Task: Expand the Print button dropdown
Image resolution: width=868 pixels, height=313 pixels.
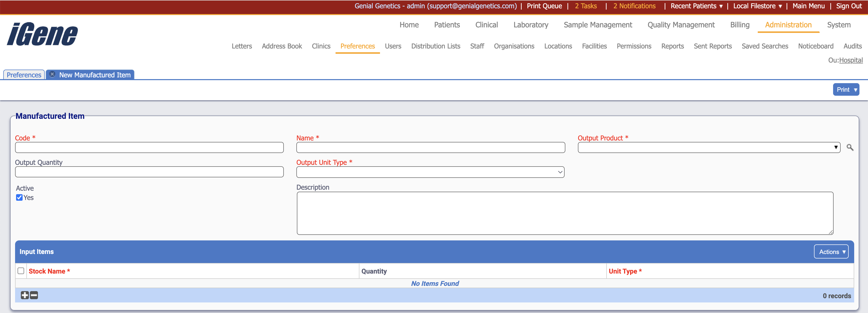Action: (x=855, y=90)
